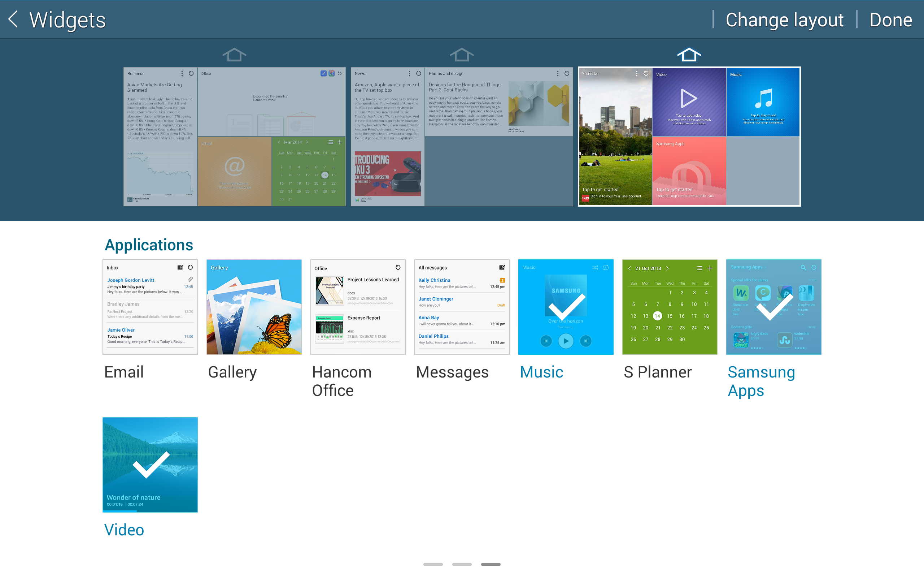Toggle shuffle in Music widget
The width and height of the screenshot is (924, 578).
[595, 268]
